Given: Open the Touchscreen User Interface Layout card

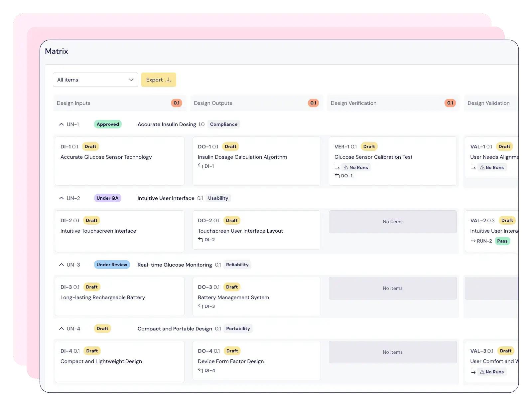Looking at the screenshot, I should [257, 230].
